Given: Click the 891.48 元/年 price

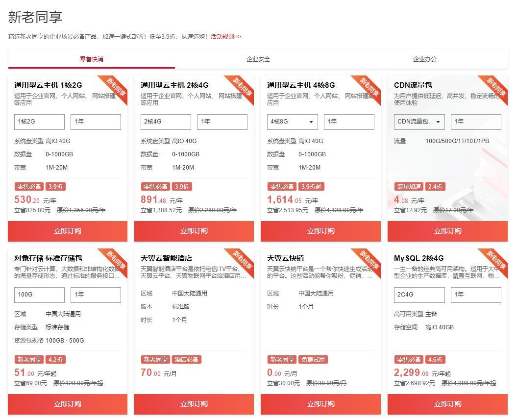Looking at the screenshot, I should tap(162, 200).
